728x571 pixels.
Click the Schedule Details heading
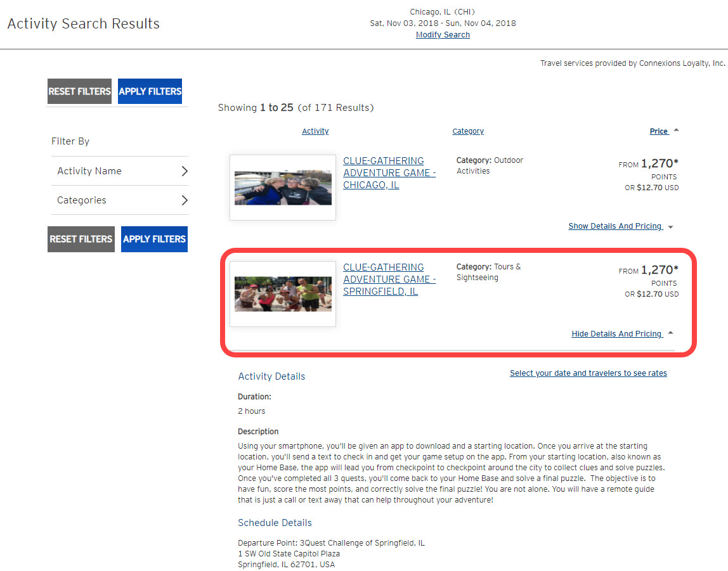[x=275, y=523]
